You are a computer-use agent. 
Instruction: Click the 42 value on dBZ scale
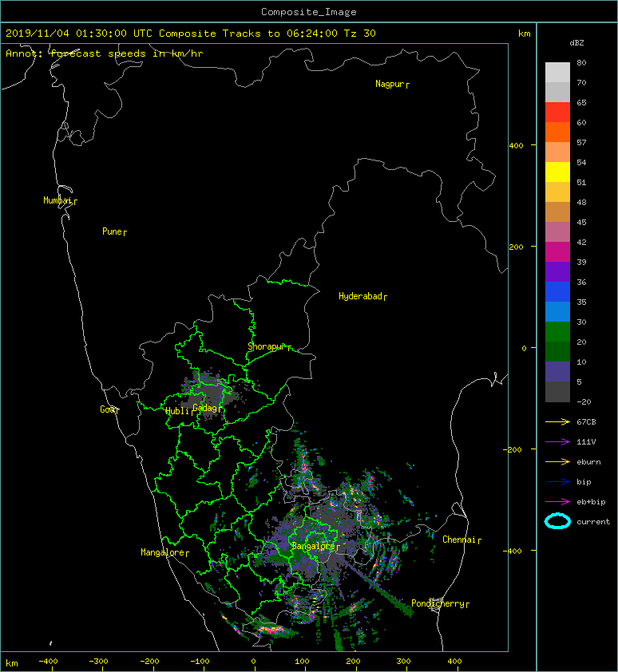pyautogui.click(x=581, y=242)
